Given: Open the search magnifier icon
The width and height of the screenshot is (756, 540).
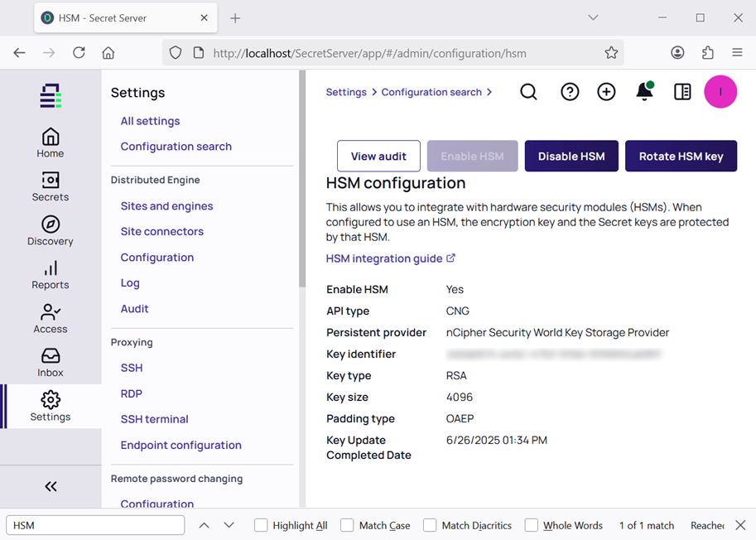Looking at the screenshot, I should pyautogui.click(x=528, y=92).
